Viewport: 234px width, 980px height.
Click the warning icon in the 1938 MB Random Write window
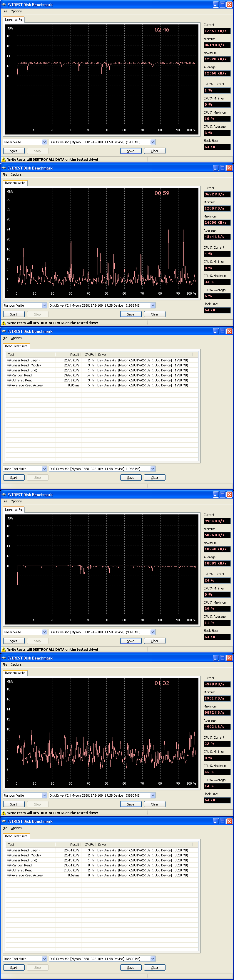pos(4,323)
